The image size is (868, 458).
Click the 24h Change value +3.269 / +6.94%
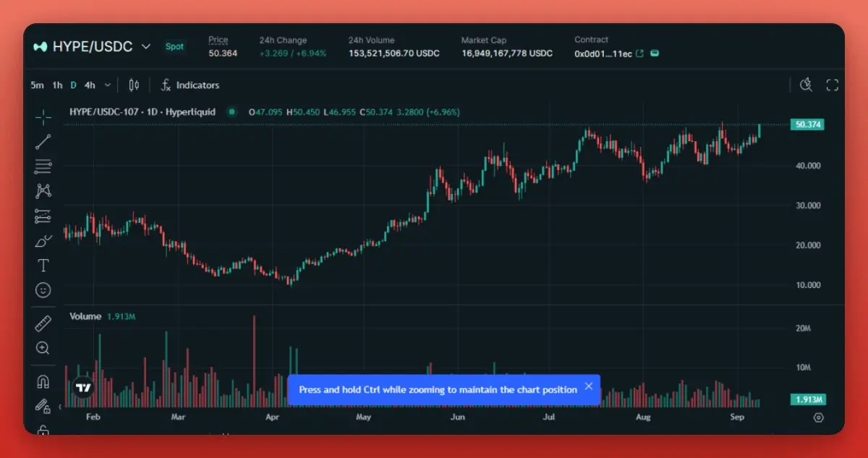coord(293,54)
